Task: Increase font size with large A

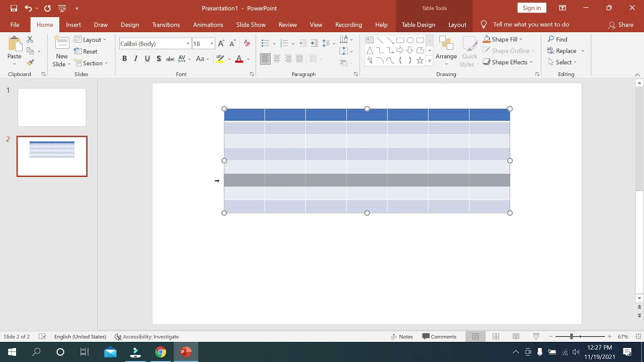Action: coord(221,44)
